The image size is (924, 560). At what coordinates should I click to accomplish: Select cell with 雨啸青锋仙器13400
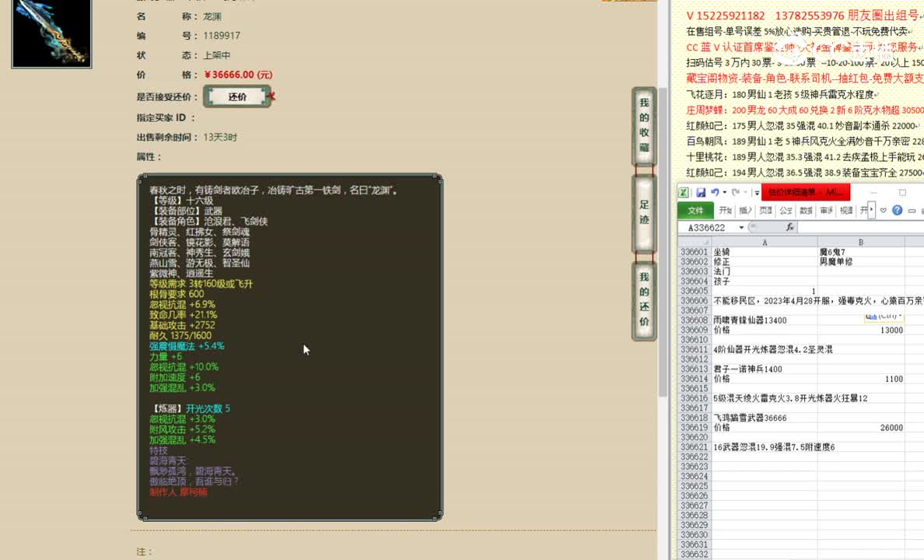pos(765,320)
